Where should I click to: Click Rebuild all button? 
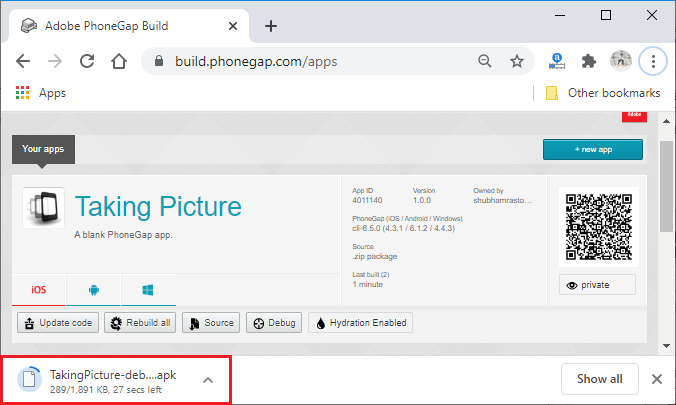(x=140, y=323)
